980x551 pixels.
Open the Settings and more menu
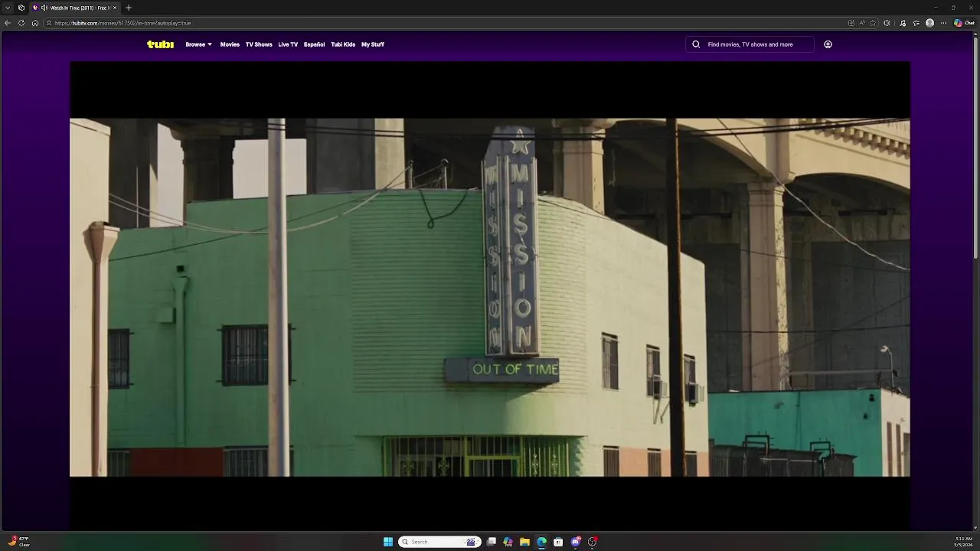click(x=942, y=23)
